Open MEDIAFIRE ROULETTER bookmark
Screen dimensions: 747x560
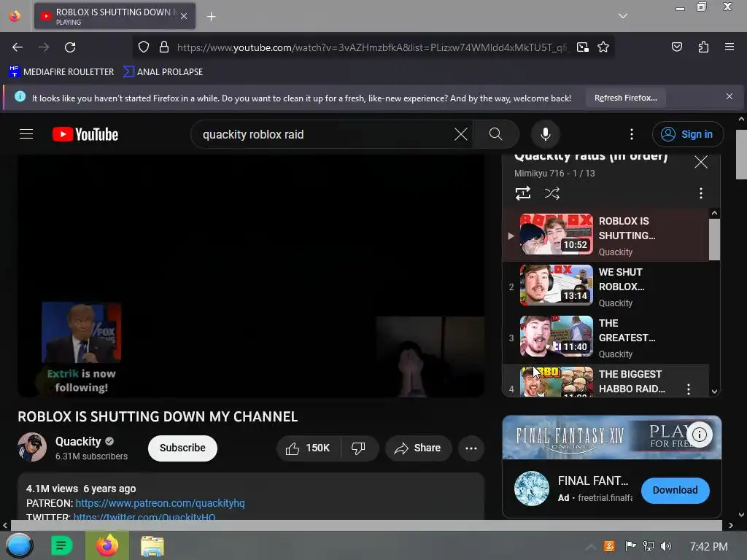[x=61, y=72]
